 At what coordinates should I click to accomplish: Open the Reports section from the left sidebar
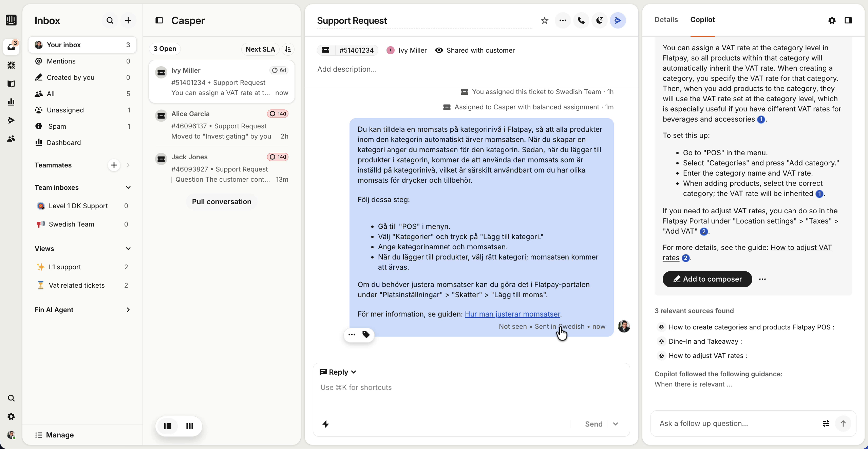[11, 102]
